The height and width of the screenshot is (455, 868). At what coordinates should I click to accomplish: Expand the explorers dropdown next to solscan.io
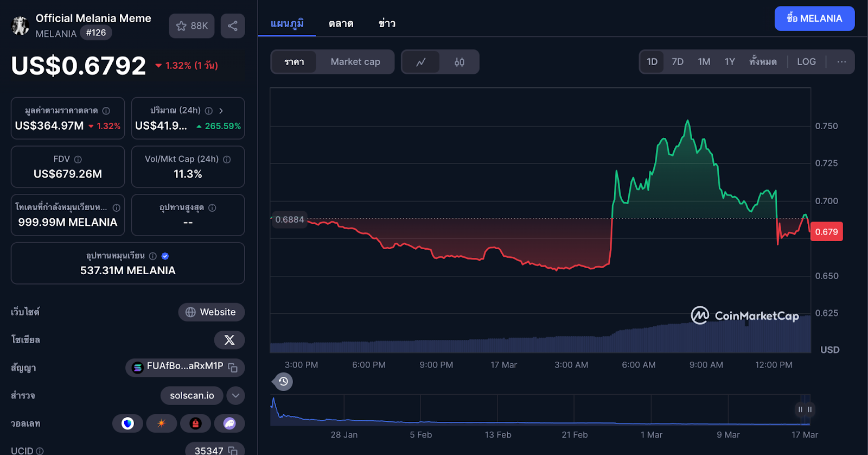(x=235, y=396)
